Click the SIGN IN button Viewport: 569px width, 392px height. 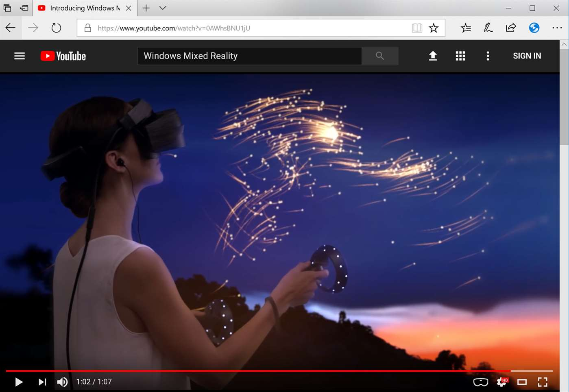(x=527, y=56)
